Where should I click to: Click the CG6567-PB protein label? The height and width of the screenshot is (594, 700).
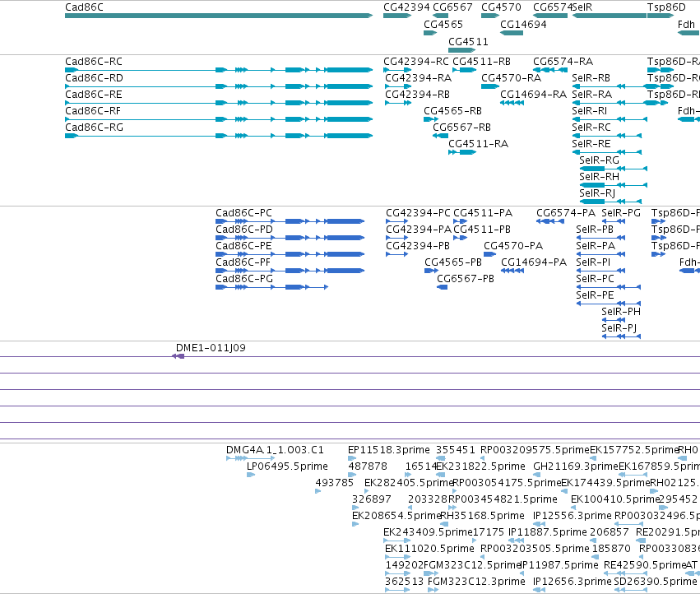click(x=466, y=279)
